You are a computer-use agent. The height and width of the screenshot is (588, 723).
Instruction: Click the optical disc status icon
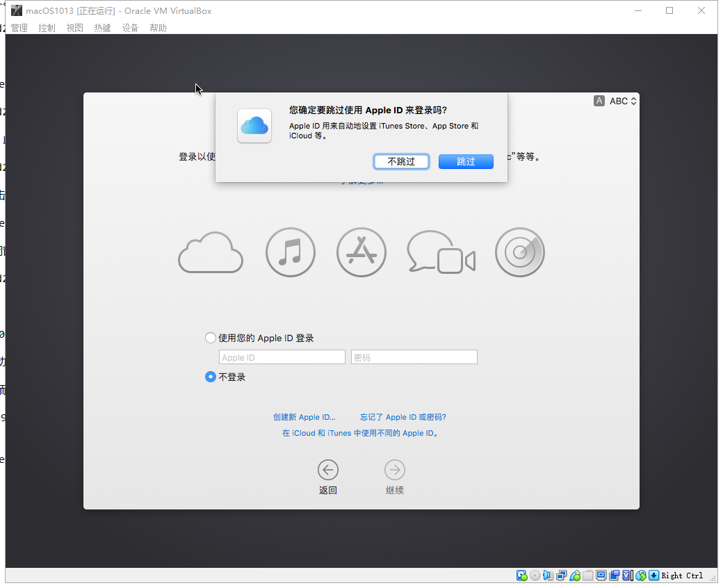point(535,575)
